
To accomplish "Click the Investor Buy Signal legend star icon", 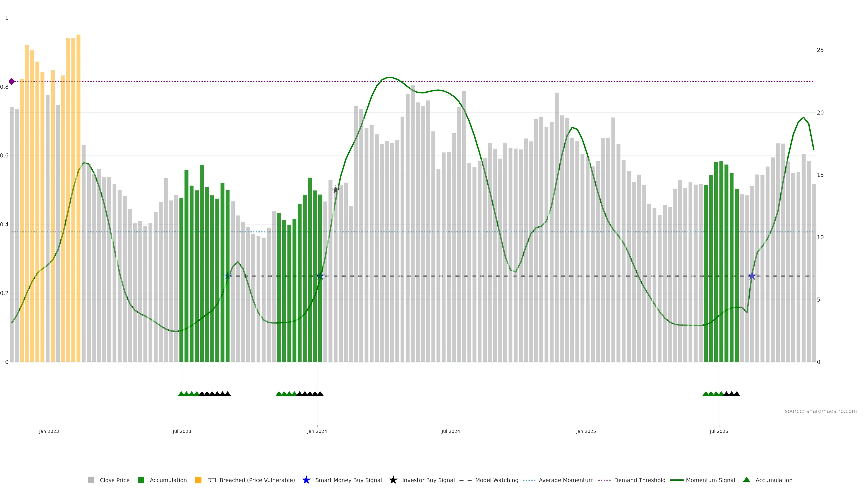I will tap(393, 480).
